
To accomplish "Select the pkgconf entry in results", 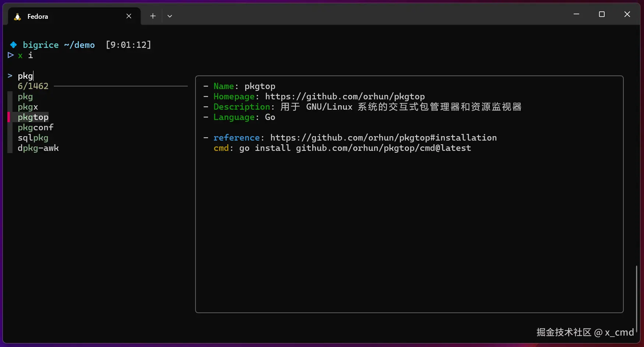I will (36, 128).
